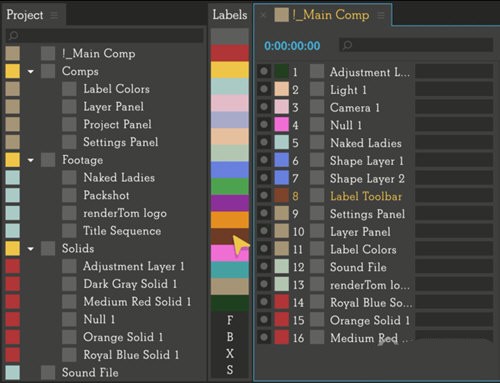Screen dimensions: 500x383
Task: Click in the timeline layer search field
Action: tap(416, 45)
